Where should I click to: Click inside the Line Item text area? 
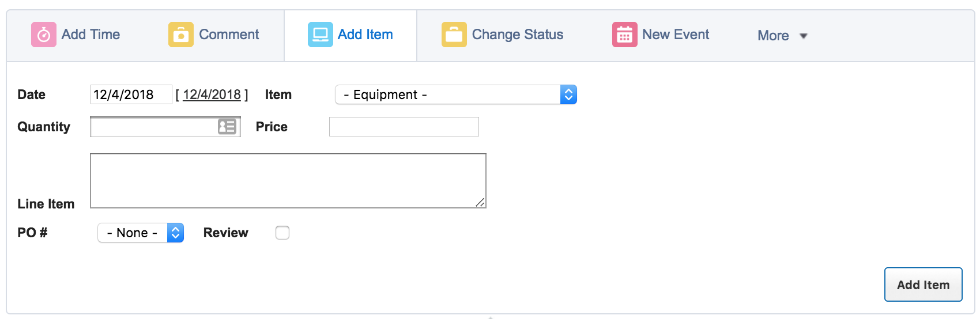click(288, 181)
